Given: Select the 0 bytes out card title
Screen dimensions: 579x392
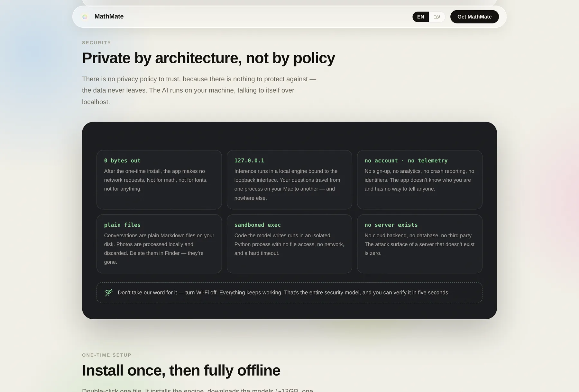Looking at the screenshot, I should click(x=122, y=160).
